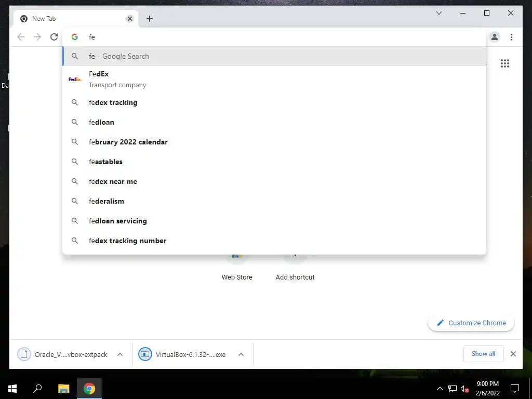Viewport: 532px width, 399px height.
Task: Click the extpack file document icon
Action: click(x=24, y=354)
